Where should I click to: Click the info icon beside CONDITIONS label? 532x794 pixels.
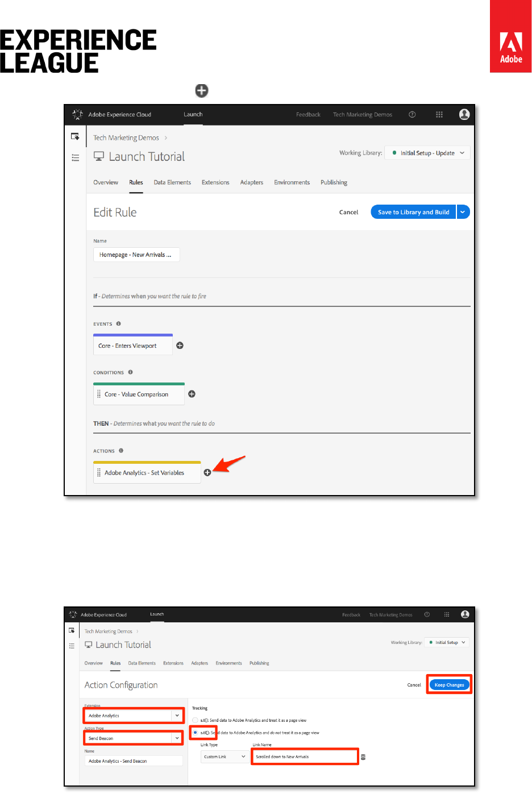tap(130, 372)
